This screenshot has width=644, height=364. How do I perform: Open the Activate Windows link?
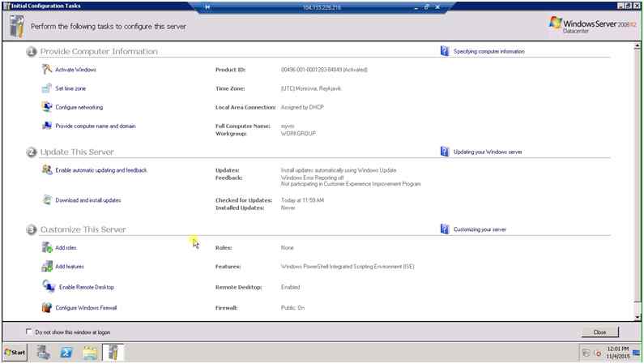(75, 70)
